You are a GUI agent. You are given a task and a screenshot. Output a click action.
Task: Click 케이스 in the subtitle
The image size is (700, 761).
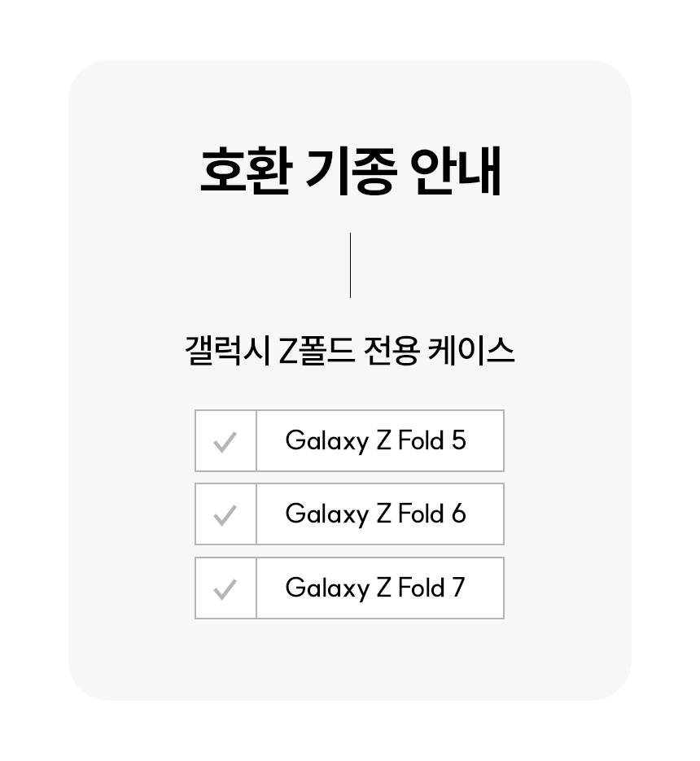click(x=471, y=352)
